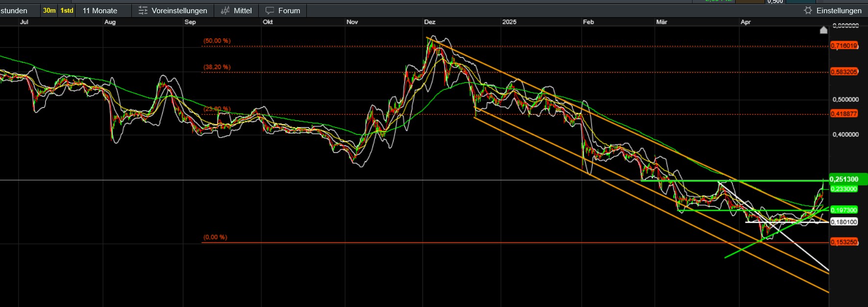Open the Einstellungen settings menu
This screenshot has width=868, height=307.
(x=839, y=10)
